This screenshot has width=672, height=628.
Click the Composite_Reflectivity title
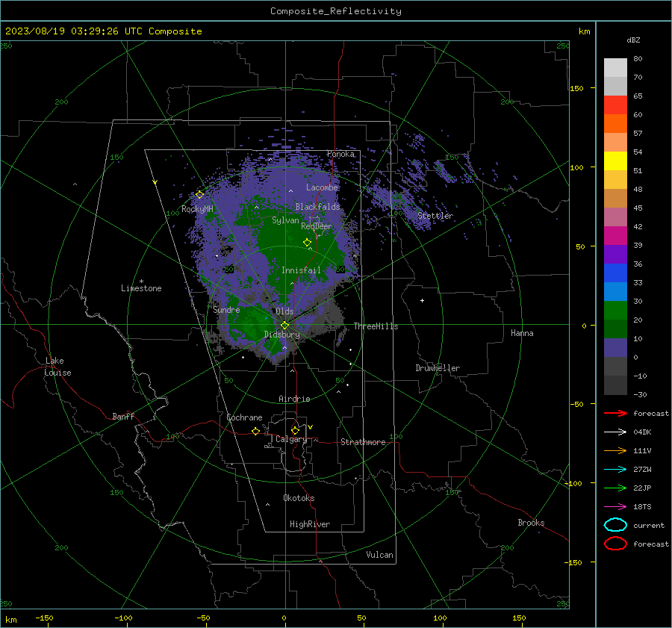[x=335, y=11]
